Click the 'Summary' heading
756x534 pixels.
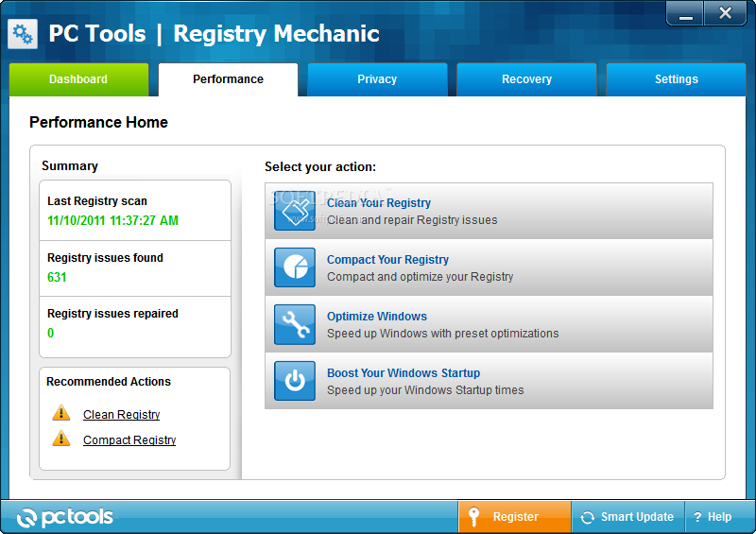click(69, 166)
